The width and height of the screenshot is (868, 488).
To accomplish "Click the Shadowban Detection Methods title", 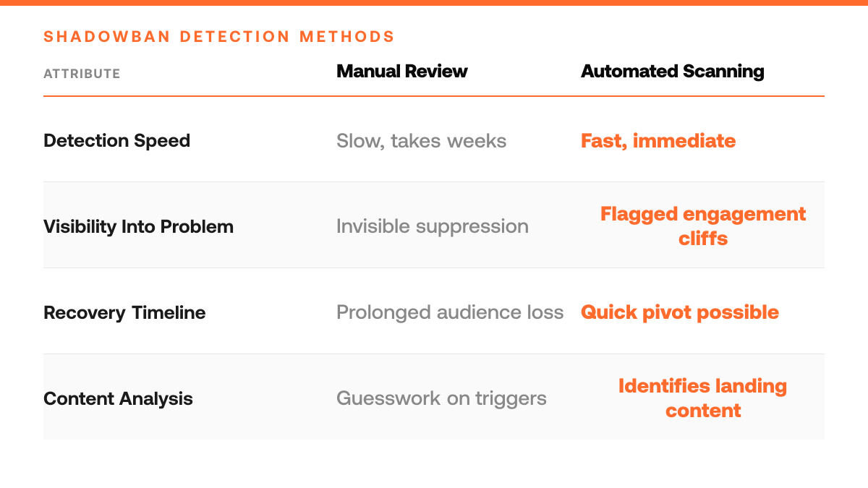I will [219, 37].
